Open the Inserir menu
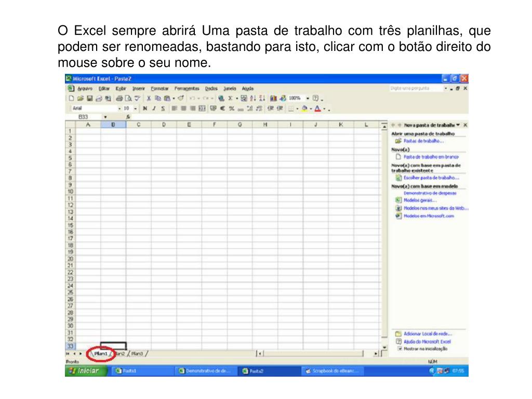 coord(138,88)
